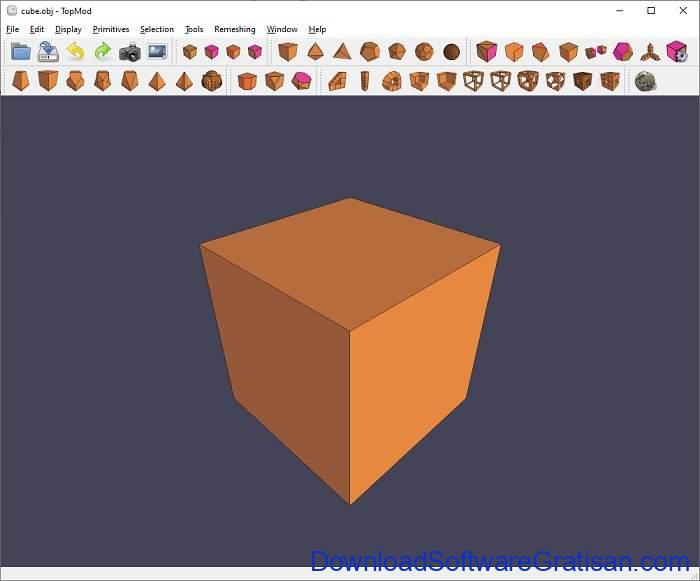The height and width of the screenshot is (581, 700).
Task: Take a screenshot with the camera icon
Action: (130, 52)
